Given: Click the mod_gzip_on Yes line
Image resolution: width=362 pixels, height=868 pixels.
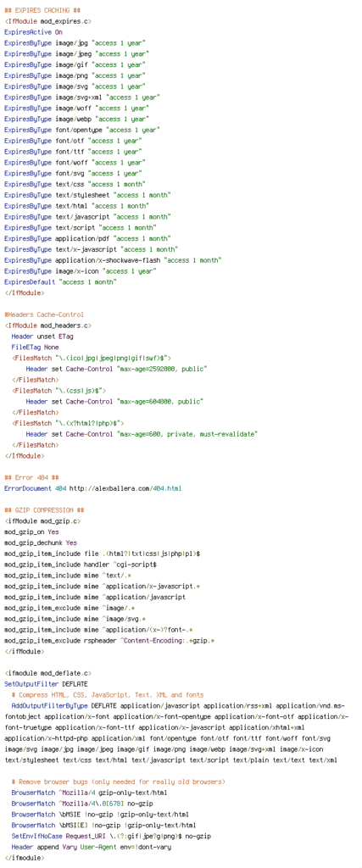Looking at the screenshot, I should (x=31, y=531).
